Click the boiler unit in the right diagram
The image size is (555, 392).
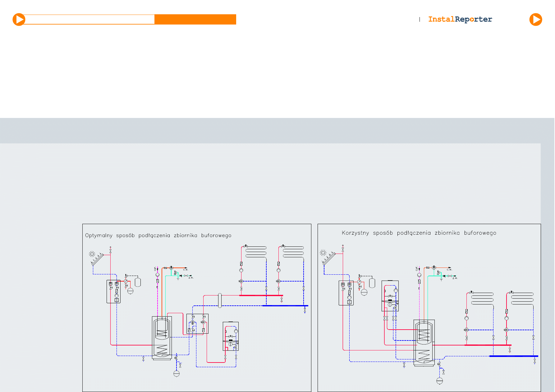pos(390,296)
